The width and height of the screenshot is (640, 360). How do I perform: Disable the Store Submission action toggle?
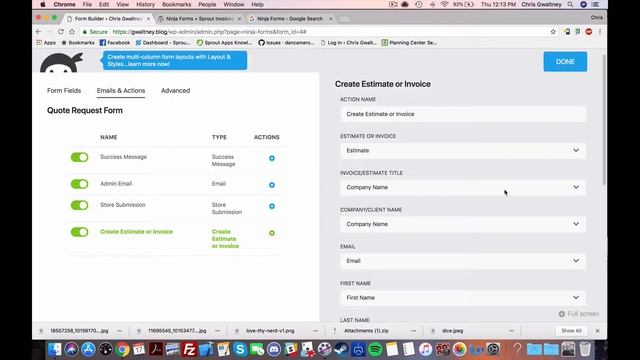click(79, 205)
